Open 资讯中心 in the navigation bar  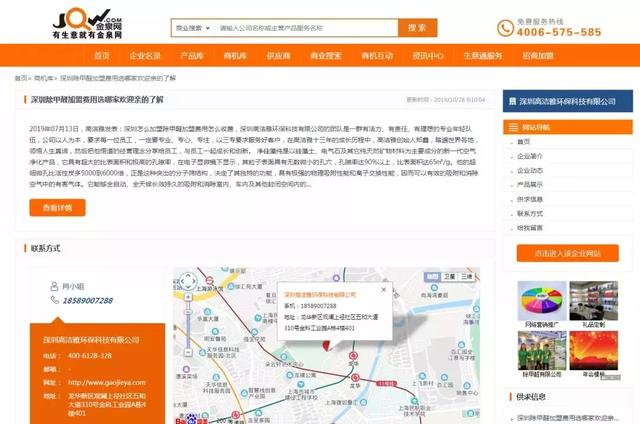click(x=428, y=55)
